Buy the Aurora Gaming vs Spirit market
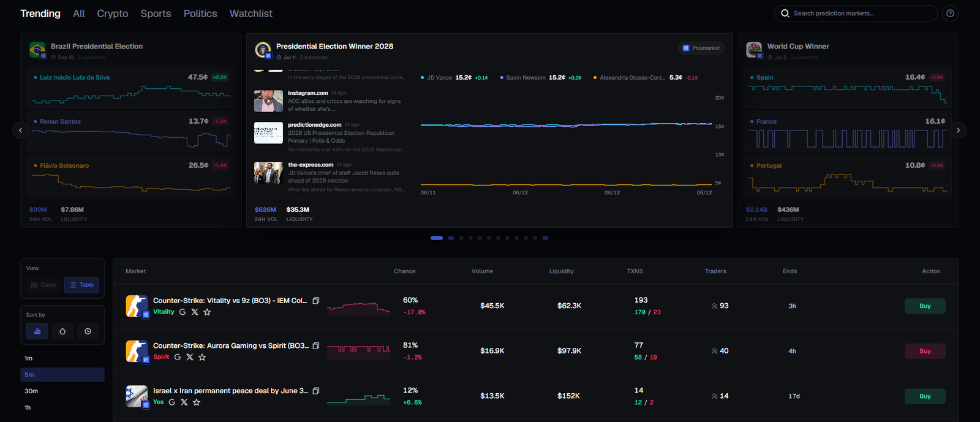This screenshot has width=980, height=422. 925,352
